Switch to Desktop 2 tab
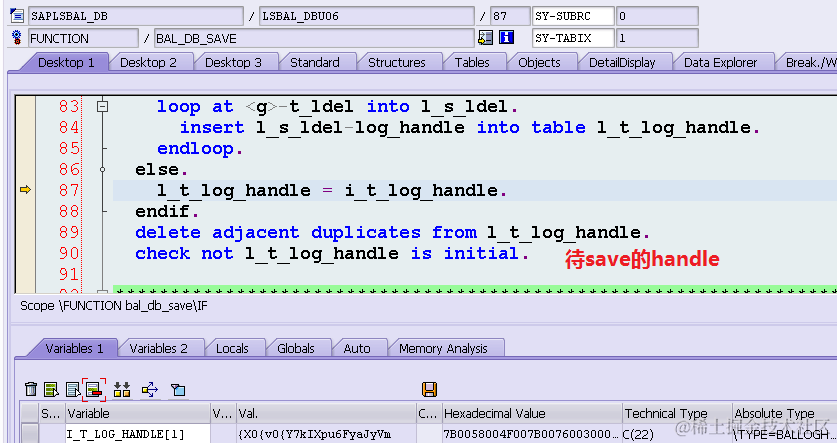The height and width of the screenshot is (443, 837). pyautogui.click(x=148, y=62)
